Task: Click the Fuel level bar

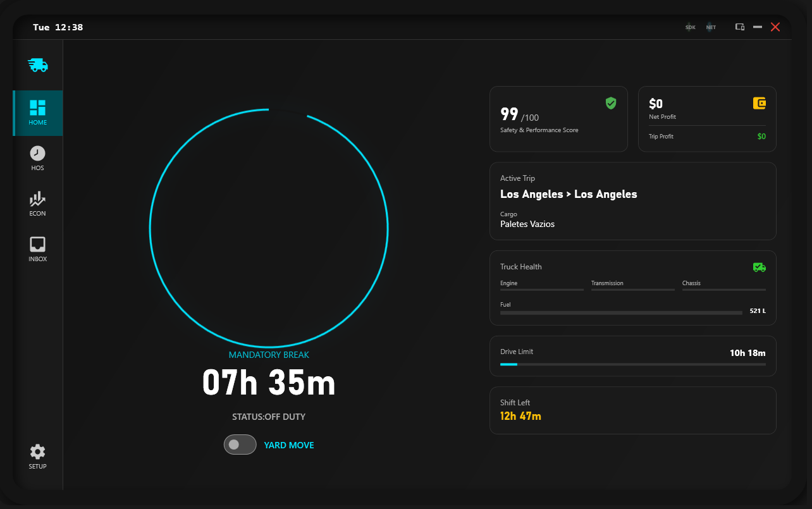Action: coord(621,312)
